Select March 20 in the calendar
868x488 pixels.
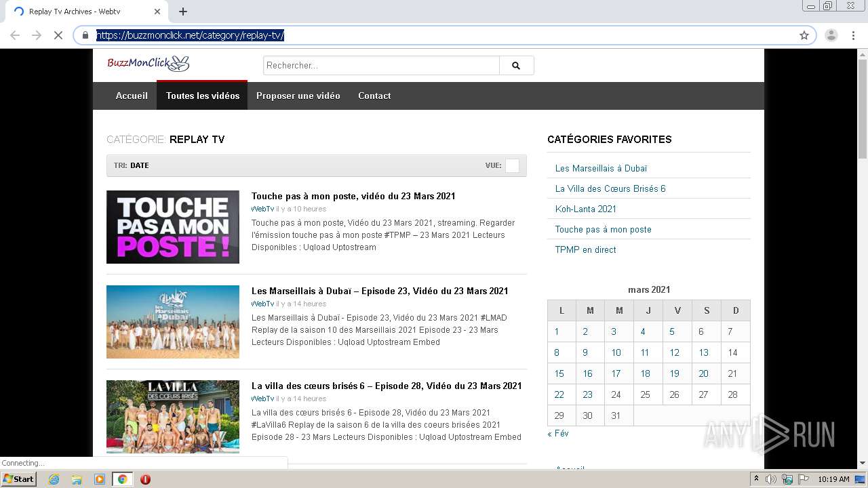704,373
